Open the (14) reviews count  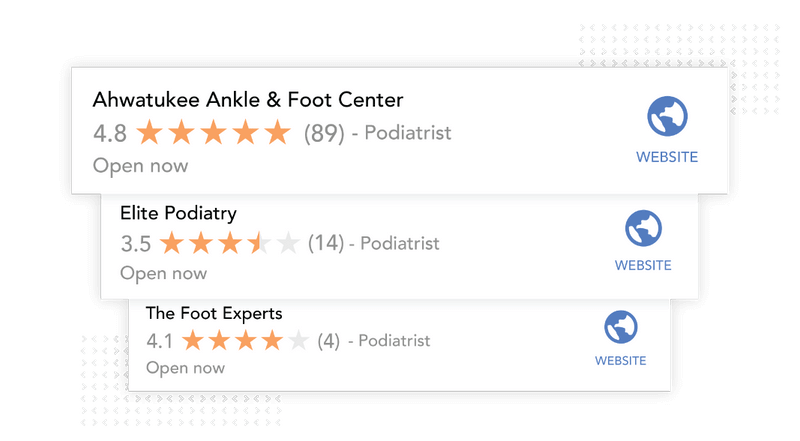(x=326, y=243)
